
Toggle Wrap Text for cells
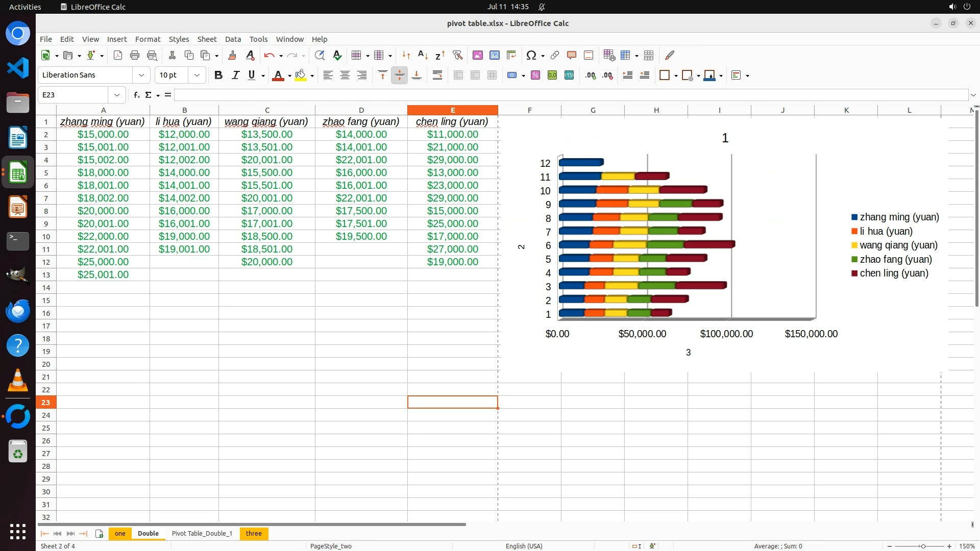point(437,76)
